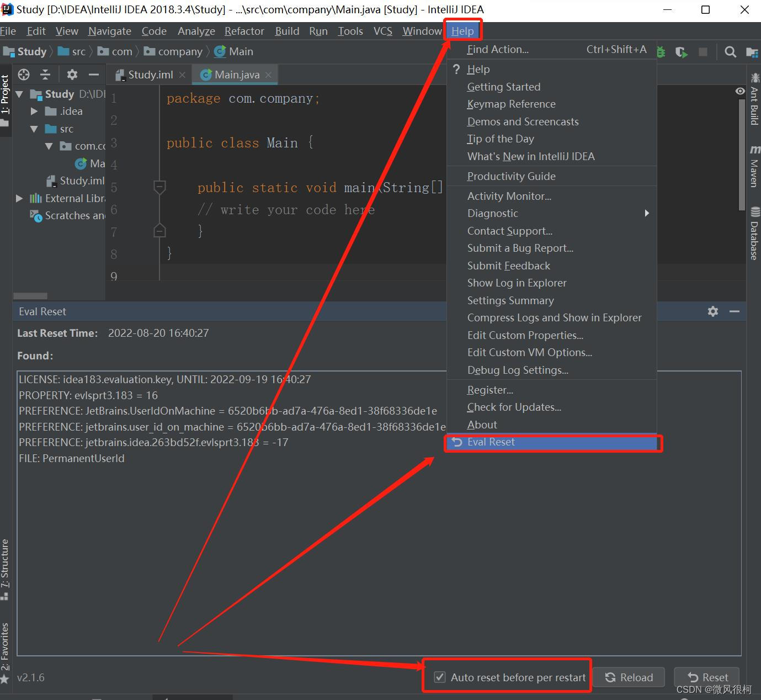Click the Study project icon in breadcrumb
This screenshot has width=761, height=700.
pyautogui.click(x=9, y=51)
